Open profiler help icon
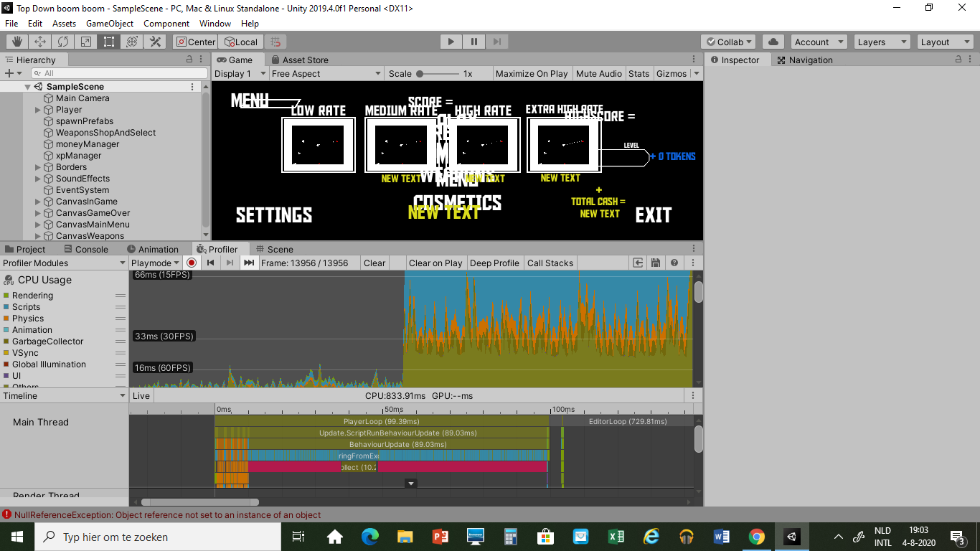 (x=674, y=263)
